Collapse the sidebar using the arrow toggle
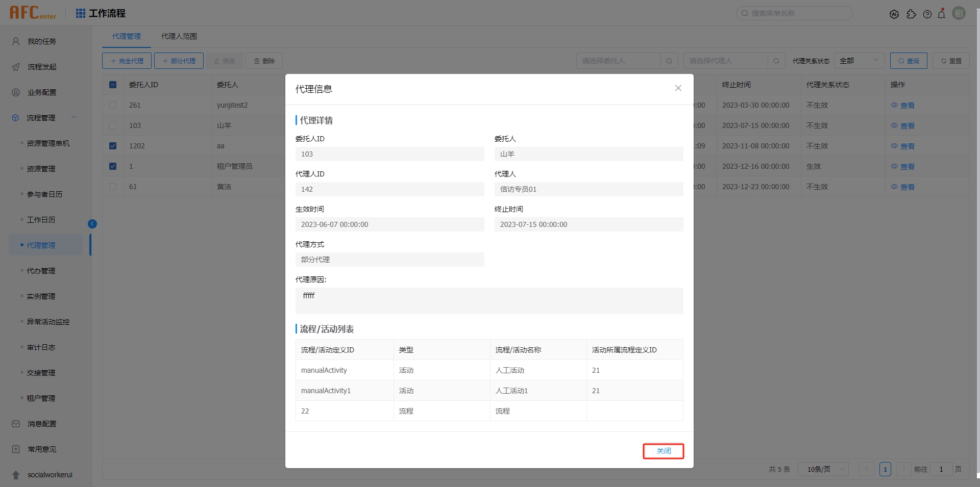980x487 pixels. coord(92,223)
